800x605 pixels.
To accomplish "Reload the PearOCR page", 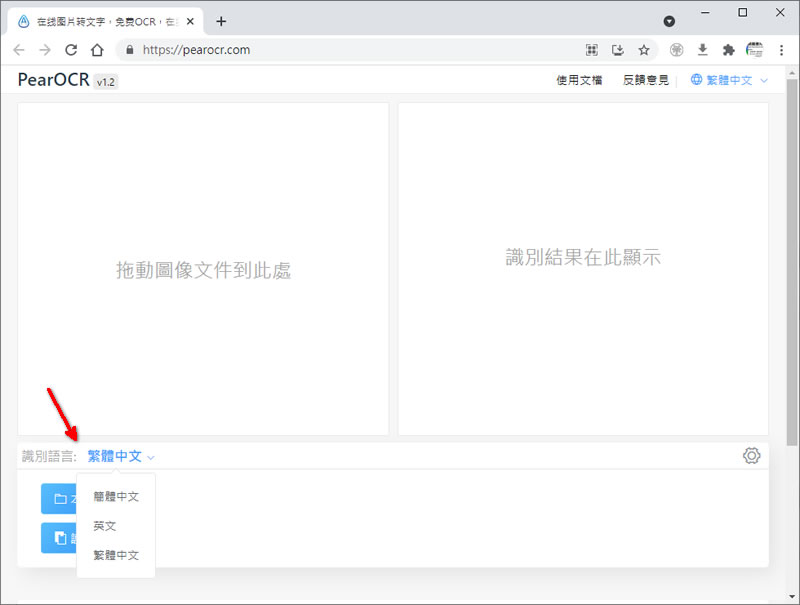I will click(71, 50).
